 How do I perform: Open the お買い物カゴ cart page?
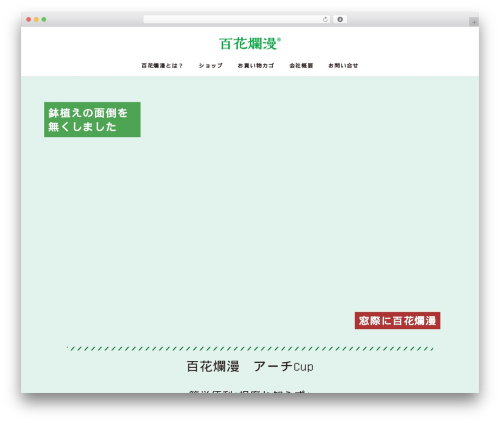pyautogui.click(x=256, y=66)
